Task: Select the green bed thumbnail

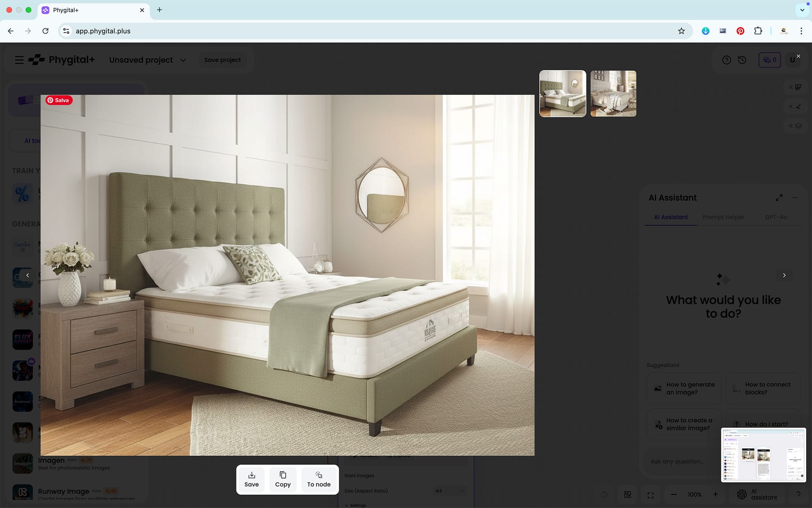Action: (562, 94)
